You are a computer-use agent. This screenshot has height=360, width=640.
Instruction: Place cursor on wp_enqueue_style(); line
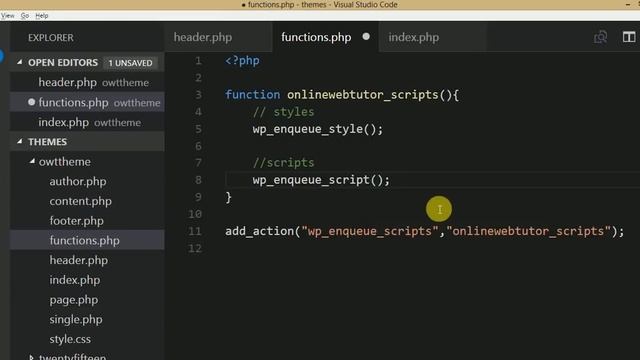(x=318, y=129)
